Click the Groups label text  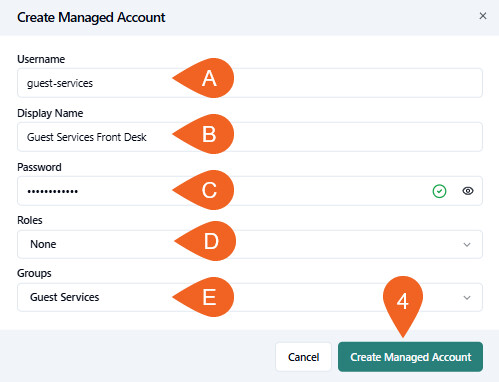pos(34,273)
